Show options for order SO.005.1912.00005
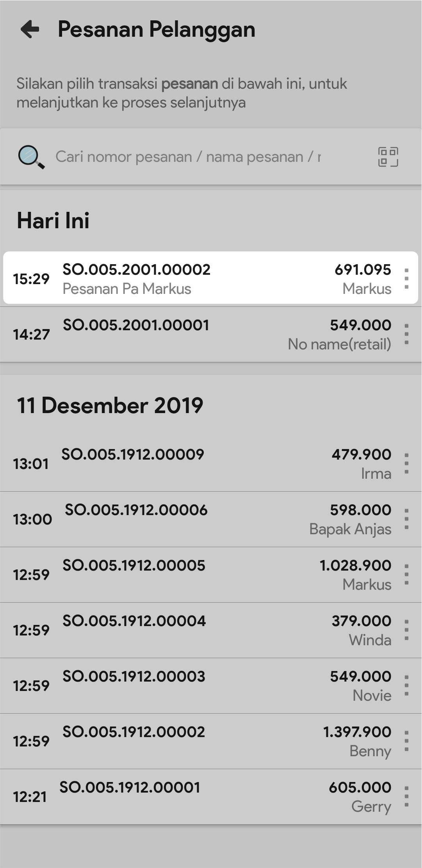422x868 pixels. (x=406, y=574)
